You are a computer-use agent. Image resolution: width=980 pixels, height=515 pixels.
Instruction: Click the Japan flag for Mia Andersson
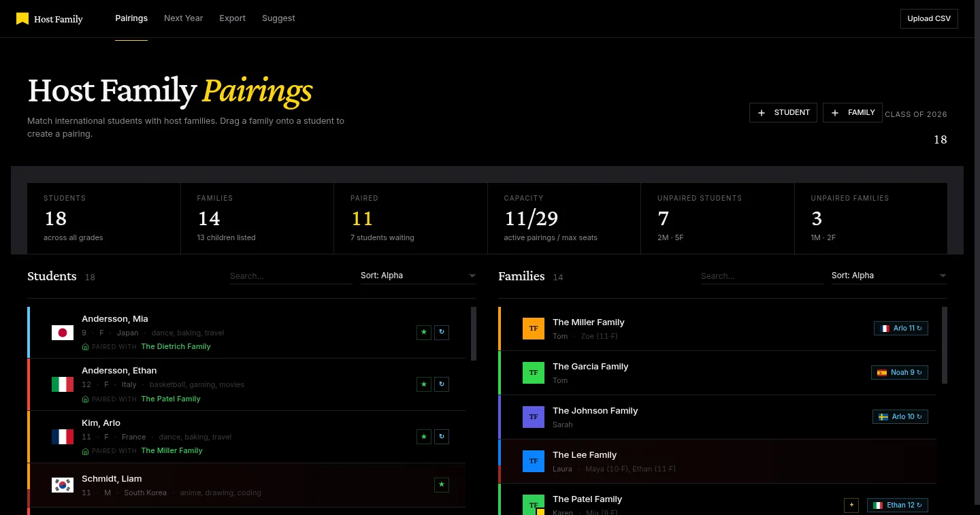(63, 333)
